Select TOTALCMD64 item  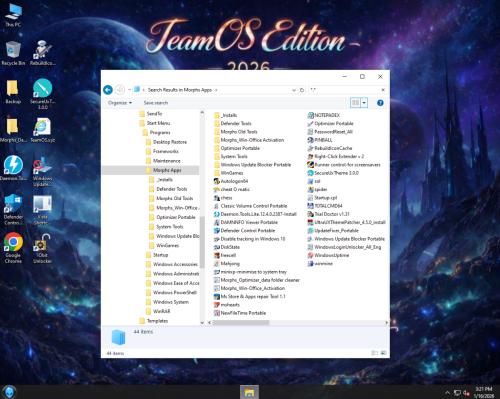pyautogui.click(x=325, y=206)
